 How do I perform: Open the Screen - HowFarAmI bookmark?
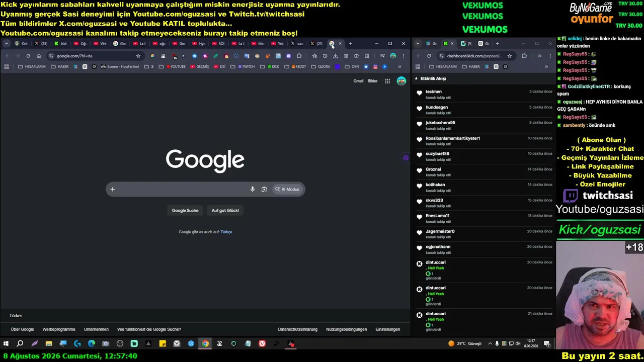click(120, 66)
